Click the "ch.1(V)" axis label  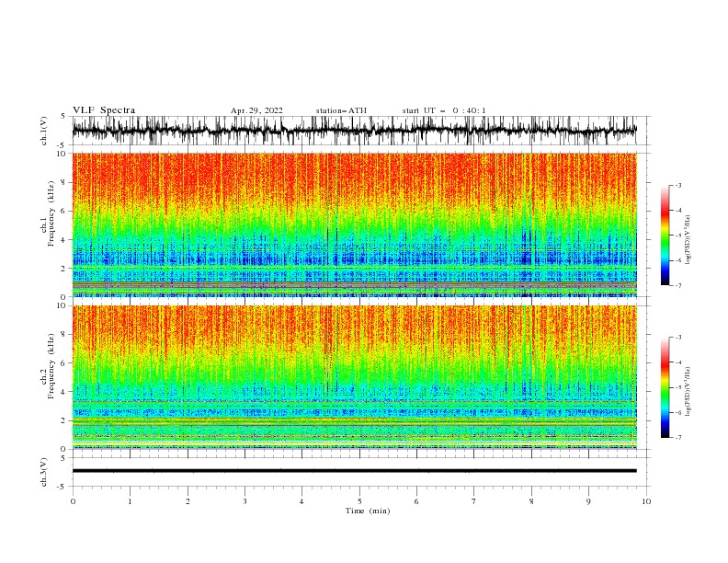(x=44, y=131)
